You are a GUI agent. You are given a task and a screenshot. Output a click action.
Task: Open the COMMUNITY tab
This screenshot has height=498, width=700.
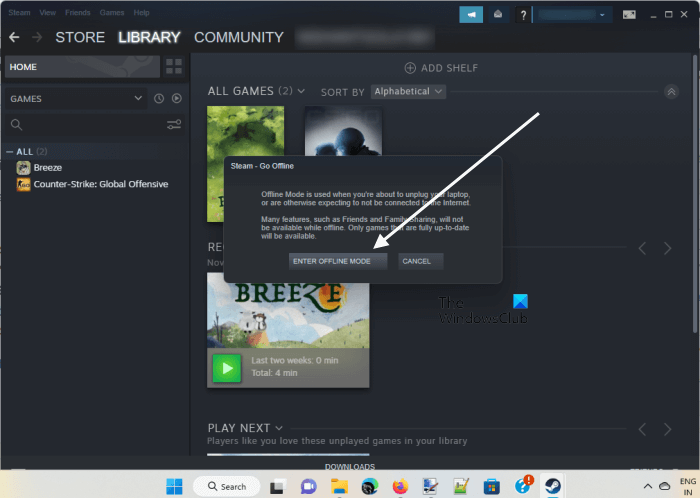[239, 37]
